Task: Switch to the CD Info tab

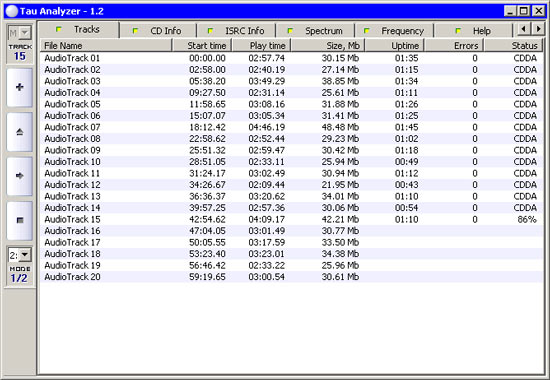Action: coord(158,31)
